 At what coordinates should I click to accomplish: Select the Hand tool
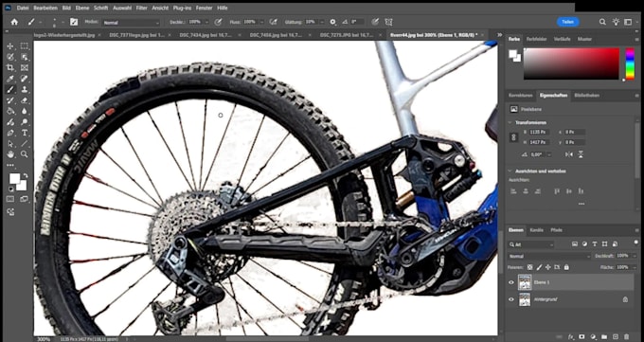pyautogui.click(x=10, y=154)
